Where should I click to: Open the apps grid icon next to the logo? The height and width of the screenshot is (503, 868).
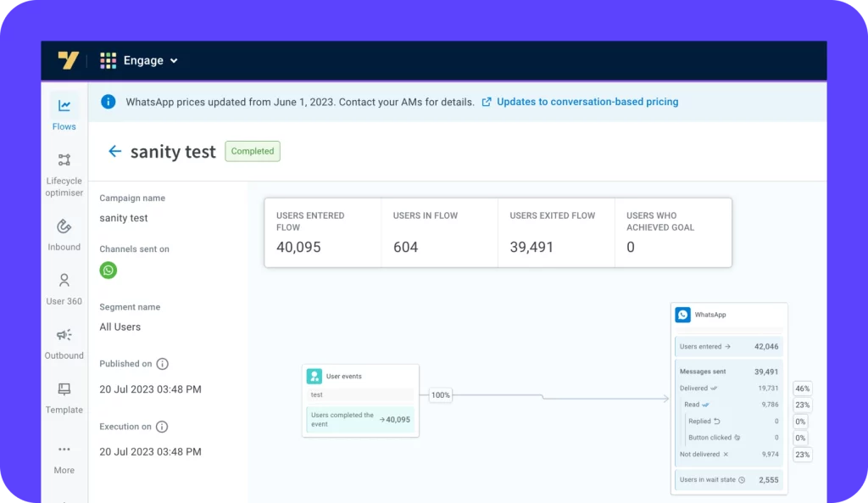108,60
